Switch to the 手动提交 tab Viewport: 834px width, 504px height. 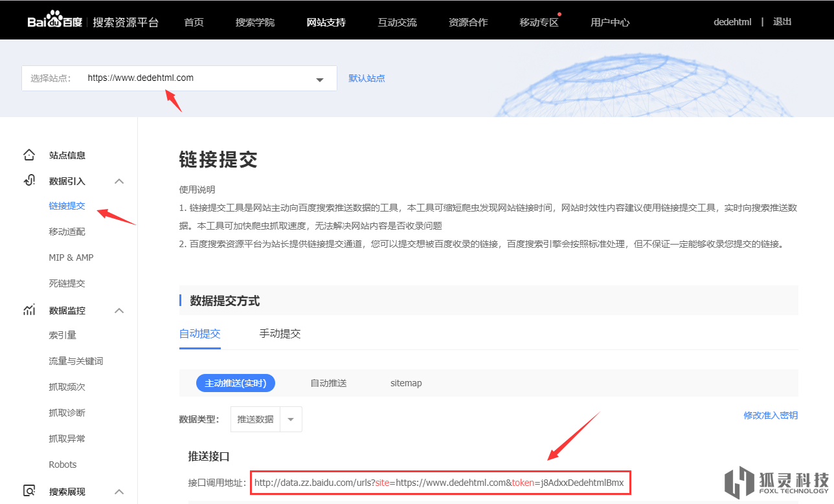(x=280, y=334)
